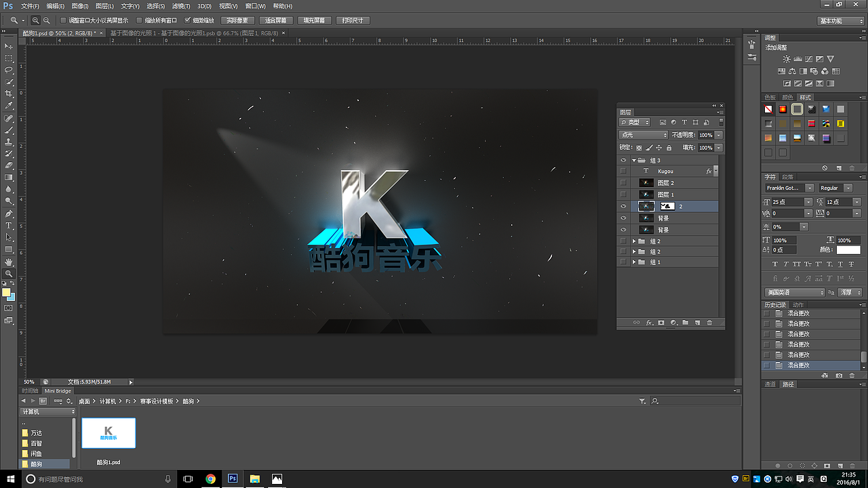The image size is (868, 488).
Task: Select the Rectangular Marquee tool
Action: tap(9, 58)
